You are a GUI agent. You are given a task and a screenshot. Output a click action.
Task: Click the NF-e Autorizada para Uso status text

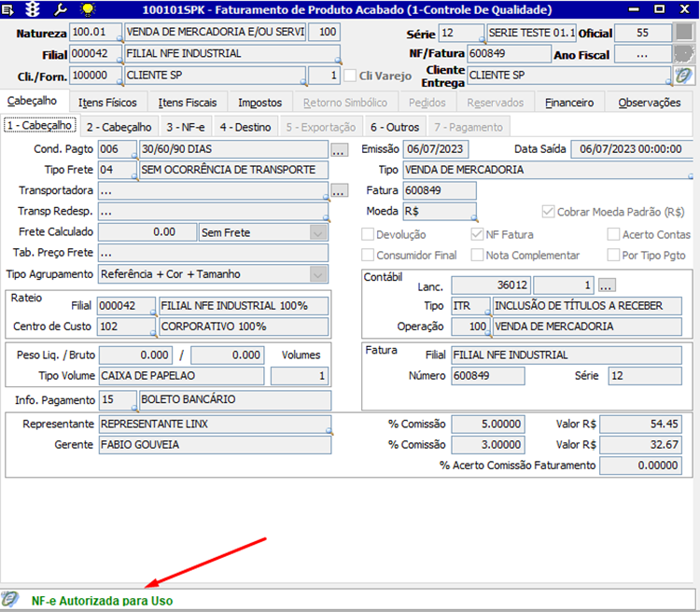coord(103,601)
